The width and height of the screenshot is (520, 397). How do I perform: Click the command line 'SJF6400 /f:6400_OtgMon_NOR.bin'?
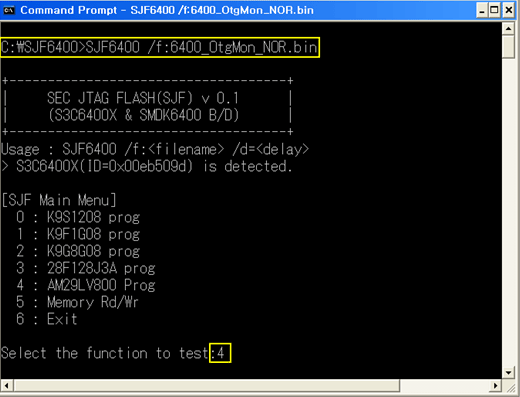(x=201, y=47)
